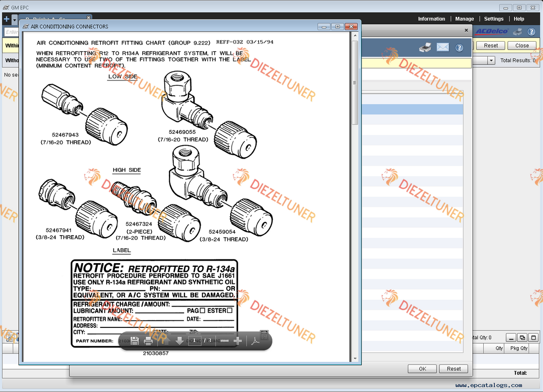The height and width of the screenshot is (392, 543).
Task: Click part number 52467943 in the diagram
Action: [x=65, y=135]
